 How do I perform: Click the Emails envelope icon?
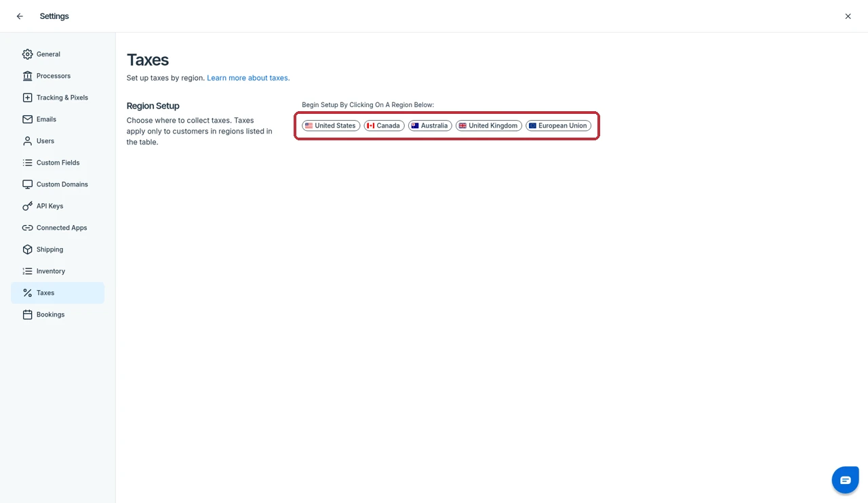pyautogui.click(x=27, y=119)
